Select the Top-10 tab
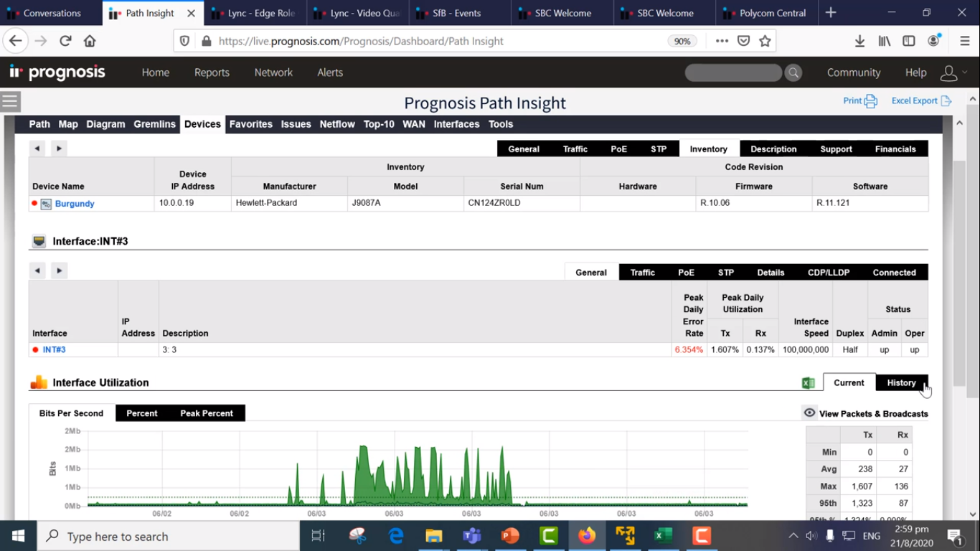This screenshot has height=551, width=980. pyautogui.click(x=379, y=124)
